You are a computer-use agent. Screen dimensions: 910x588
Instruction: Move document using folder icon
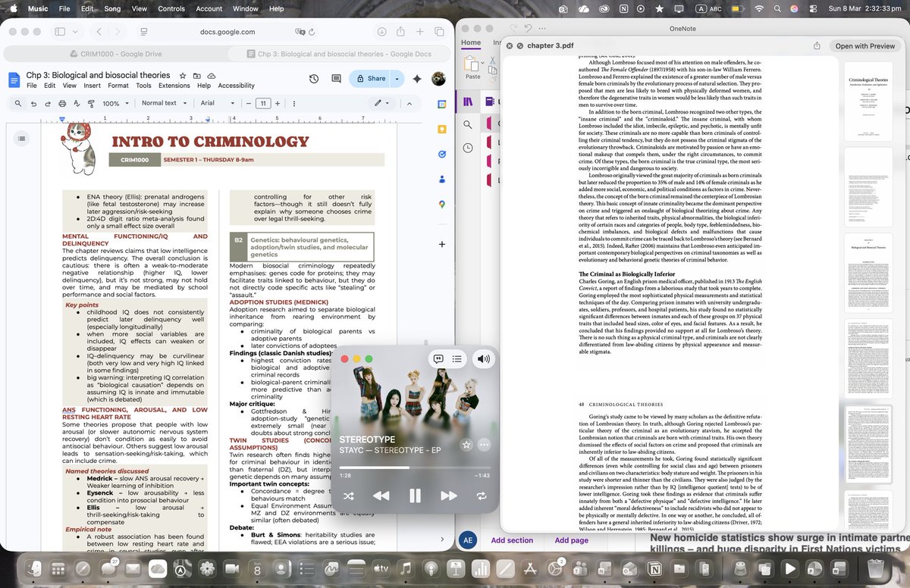pyautogui.click(x=197, y=75)
